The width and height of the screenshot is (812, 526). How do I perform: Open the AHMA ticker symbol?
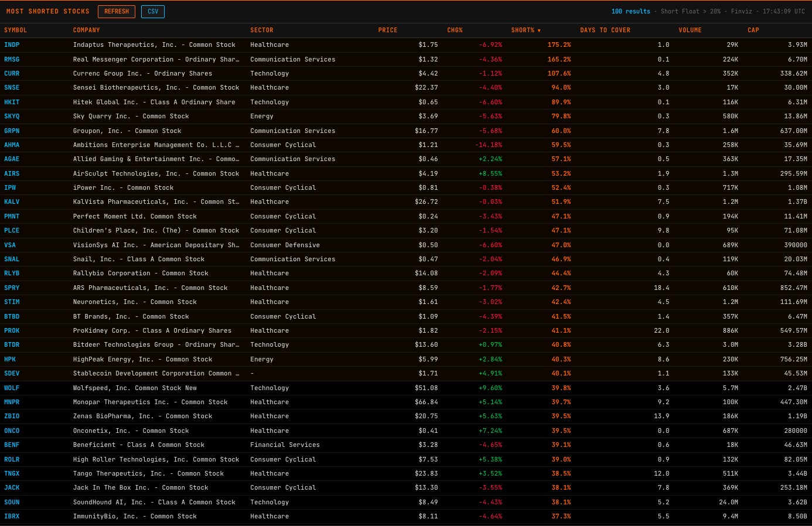click(x=12, y=145)
